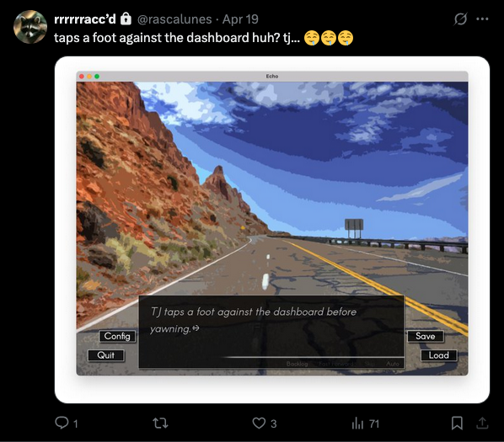Open the Apr 19 post timestamp
The height and width of the screenshot is (442, 504).
coord(240,19)
